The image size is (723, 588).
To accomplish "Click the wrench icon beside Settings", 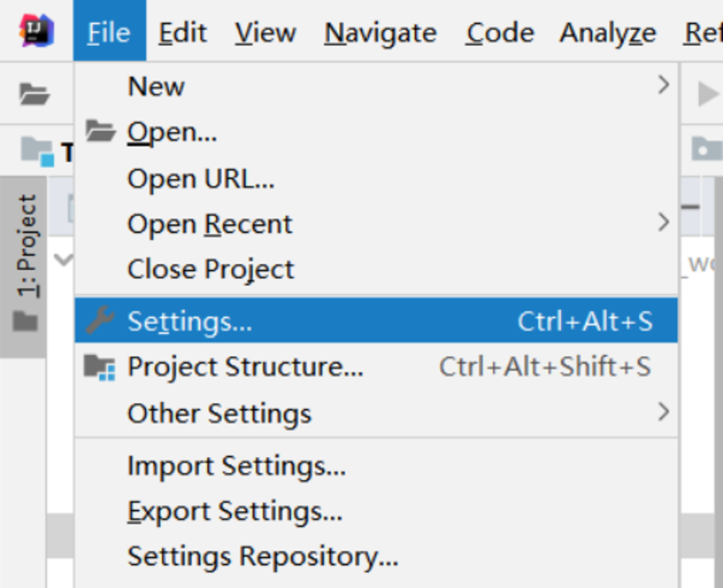I will pos(100,320).
